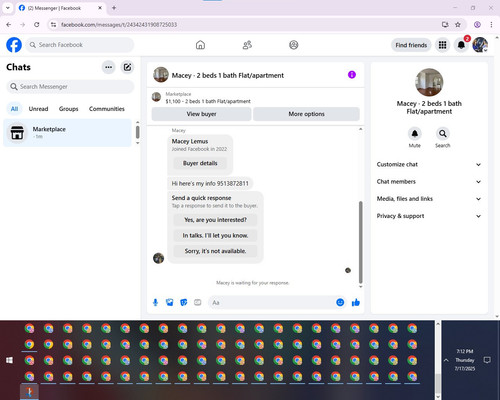
Task: Open the Marketplace storefront icon in chat list
Action: click(x=17, y=132)
